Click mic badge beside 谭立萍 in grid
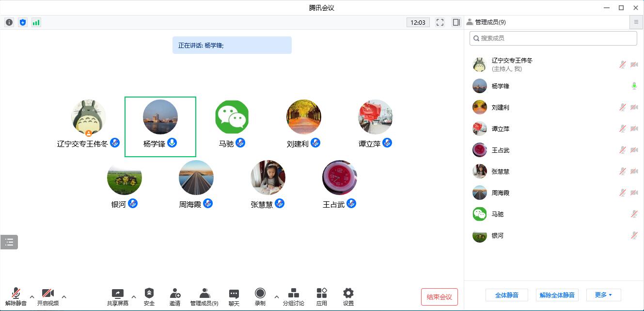This screenshot has width=644, height=311. click(387, 143)
